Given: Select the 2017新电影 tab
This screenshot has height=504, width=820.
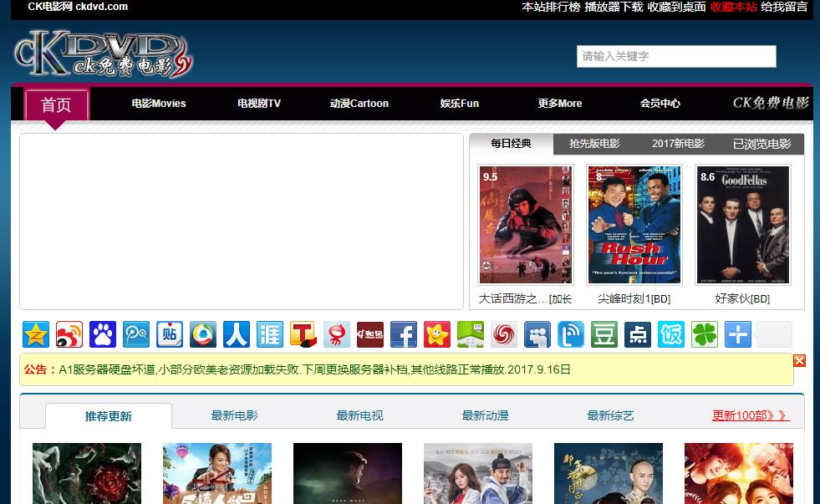Looking at the screenshot, I should [x=678, y=144].
